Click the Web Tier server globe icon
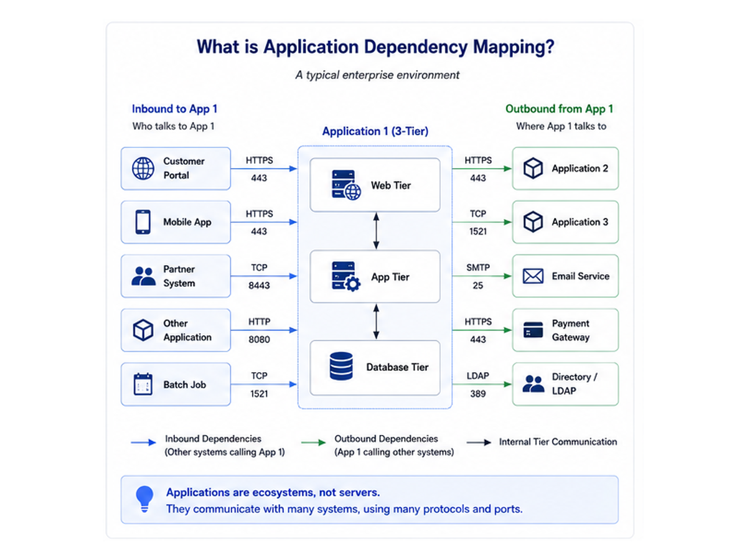747x560 pixels. click(346, 185)
